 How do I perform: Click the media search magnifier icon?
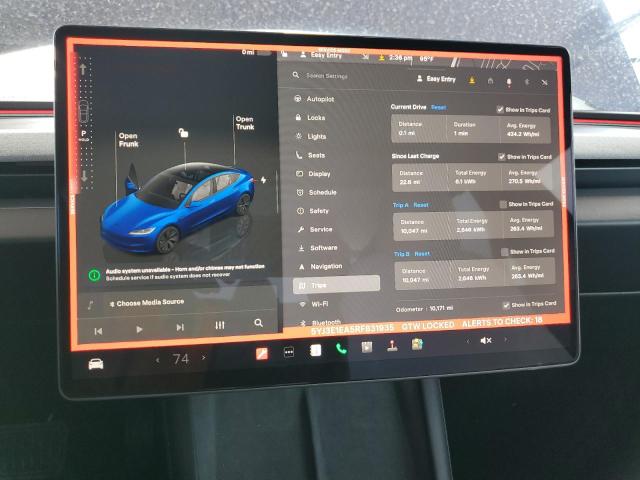[x=258, y=323]
